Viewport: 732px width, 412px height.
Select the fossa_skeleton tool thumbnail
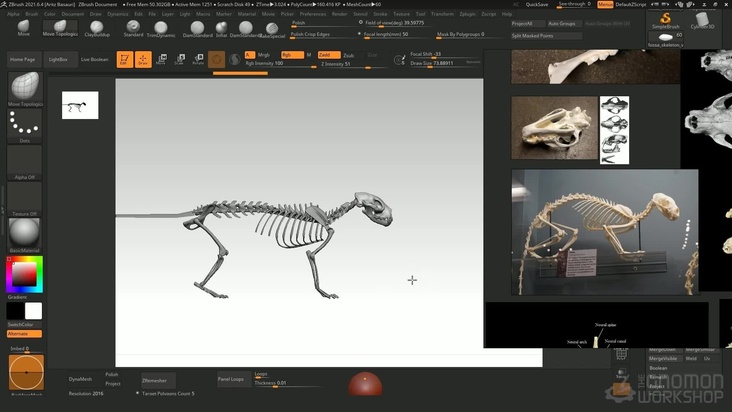click(666, 40)
